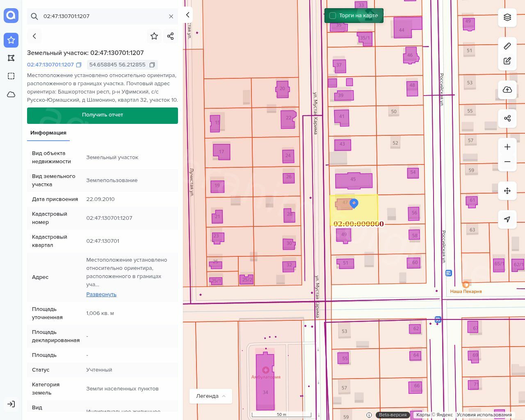Select the ruler measurement tool
Image resolution: width=525 pixels, height=420 pixels.
(x=507, y=46)
